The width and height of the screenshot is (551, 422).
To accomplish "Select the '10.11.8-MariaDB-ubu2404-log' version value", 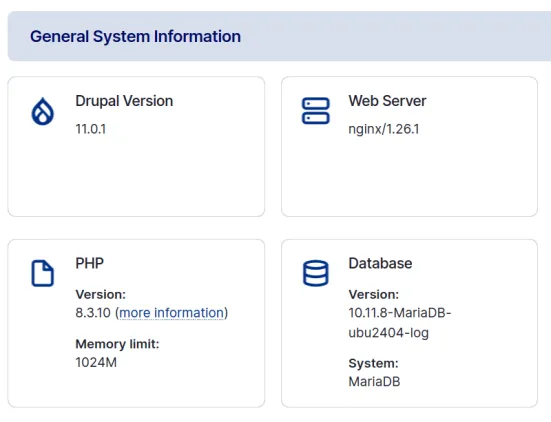I will point(400,323).
